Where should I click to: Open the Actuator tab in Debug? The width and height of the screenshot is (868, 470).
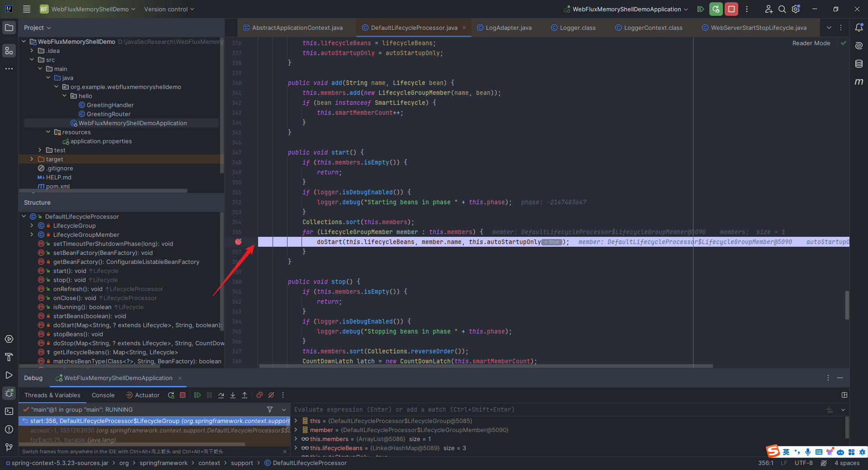(x=143, y=395)
